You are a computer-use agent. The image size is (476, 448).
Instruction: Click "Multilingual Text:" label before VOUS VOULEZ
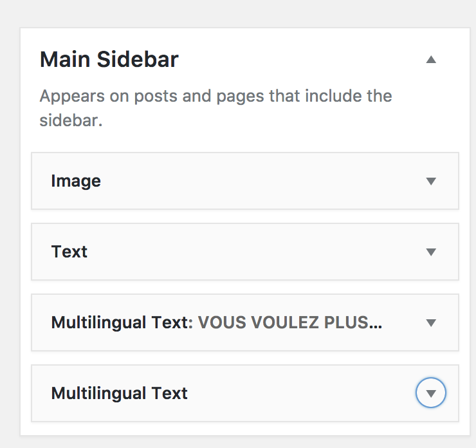[122, 322]
